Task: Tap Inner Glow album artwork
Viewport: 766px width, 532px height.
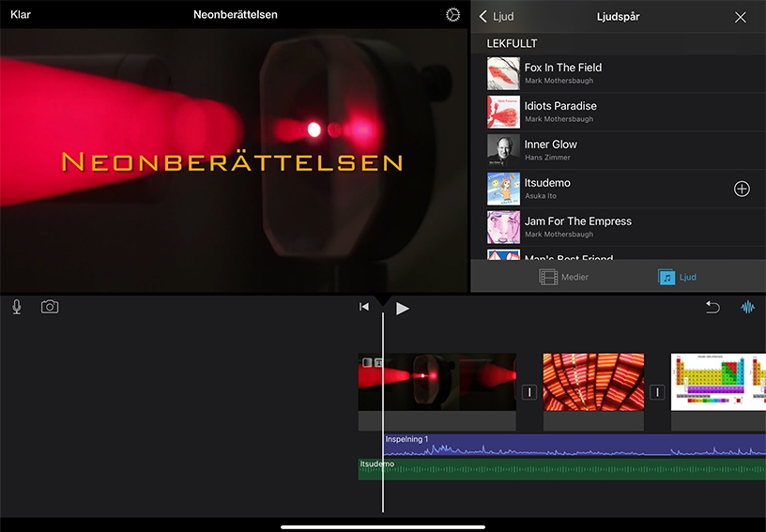Action: pyautogui.click(x=503, y=150)
